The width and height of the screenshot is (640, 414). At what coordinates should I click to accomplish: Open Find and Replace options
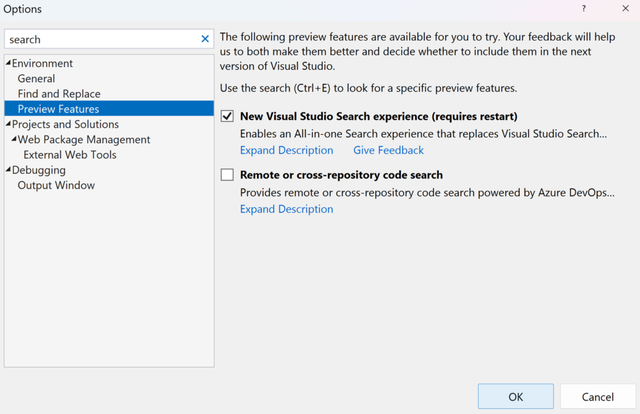tap(58, 94)
